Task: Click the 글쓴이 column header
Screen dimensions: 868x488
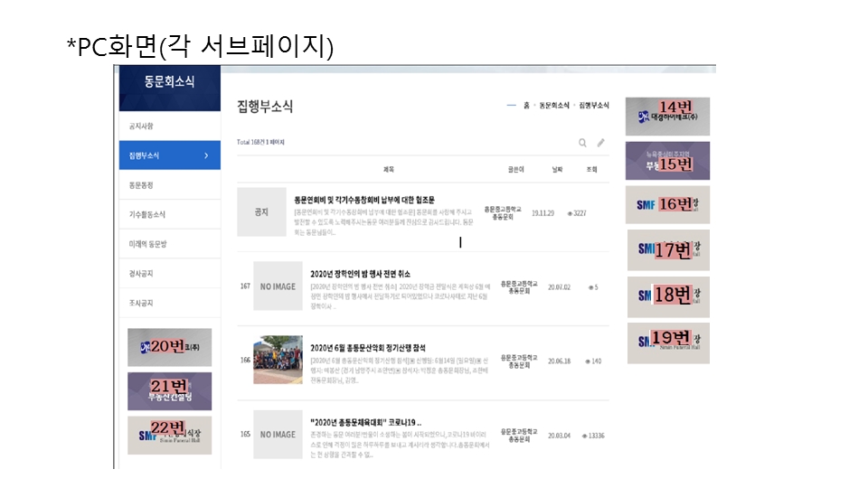Action: click(516, 169)
